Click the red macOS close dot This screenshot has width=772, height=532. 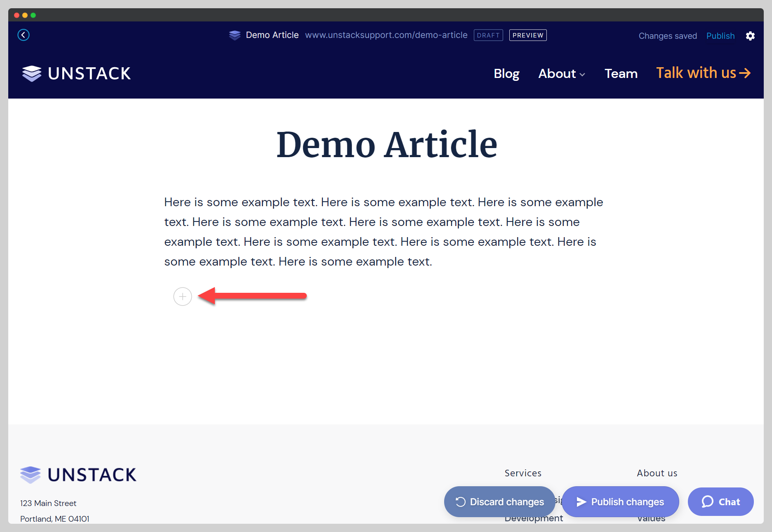click(x=17, y=15)
